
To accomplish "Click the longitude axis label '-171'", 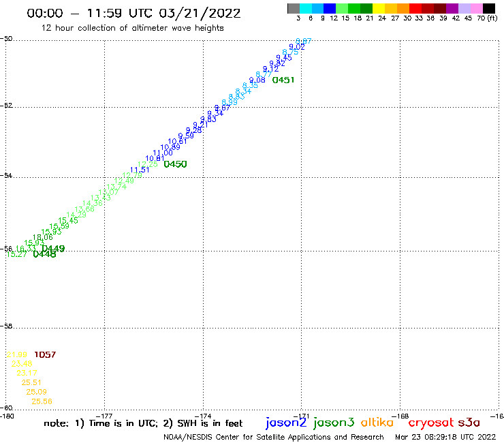I will [x=301, y=416].
